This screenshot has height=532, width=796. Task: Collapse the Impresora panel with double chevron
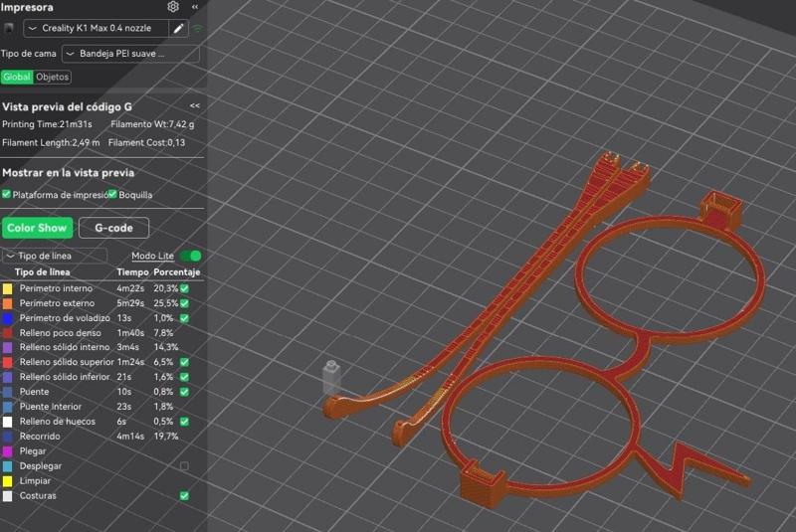(x=195, y=7)
